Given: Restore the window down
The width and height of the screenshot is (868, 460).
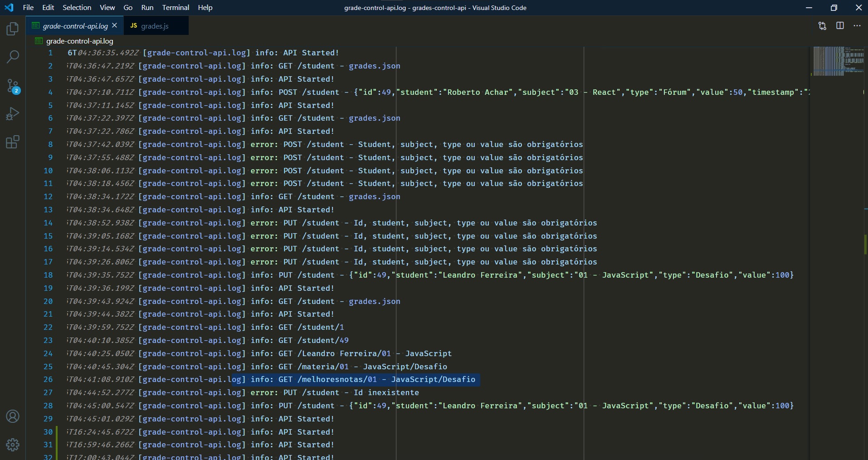Looking at the screenshot, I should [x=834, y=7].
